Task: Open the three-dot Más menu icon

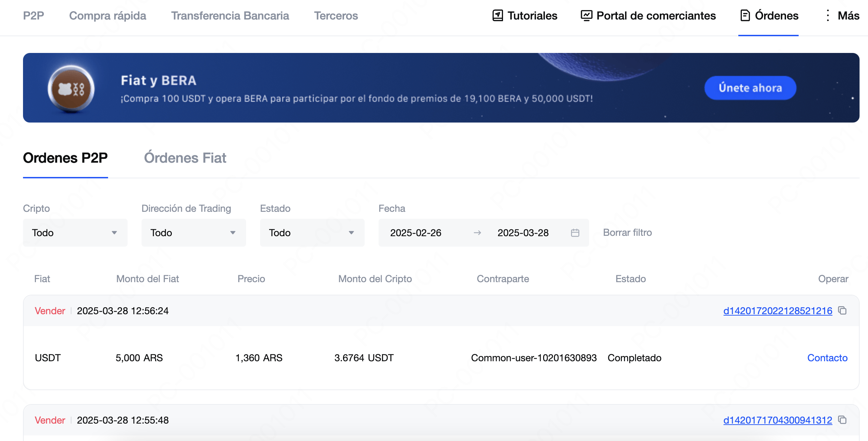Action: click(x=828, y=16)
